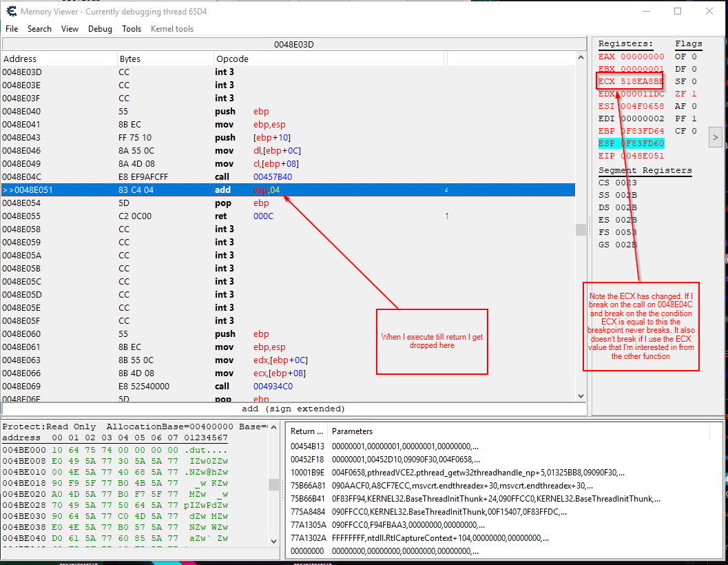This screenshot has height=565, width=728.
Task: Open the Tools menu
Action: (132, 29)
